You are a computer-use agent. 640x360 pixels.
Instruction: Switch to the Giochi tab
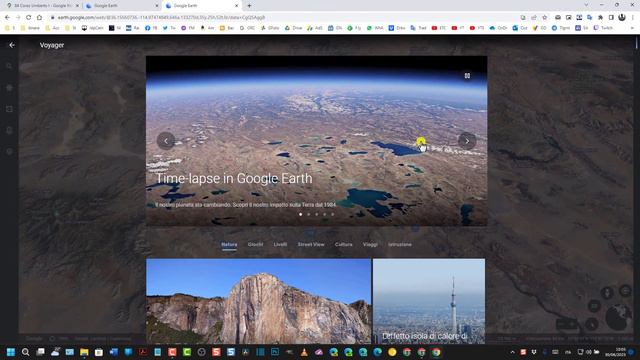tap(256, 244)
